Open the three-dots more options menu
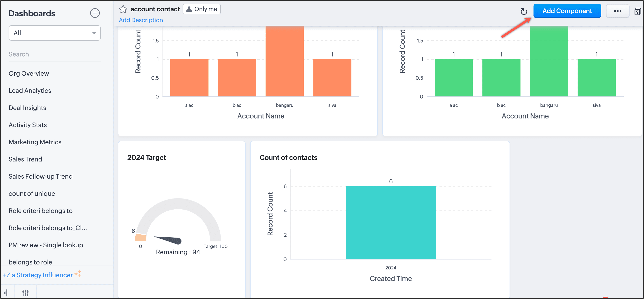 pos(617,11)
